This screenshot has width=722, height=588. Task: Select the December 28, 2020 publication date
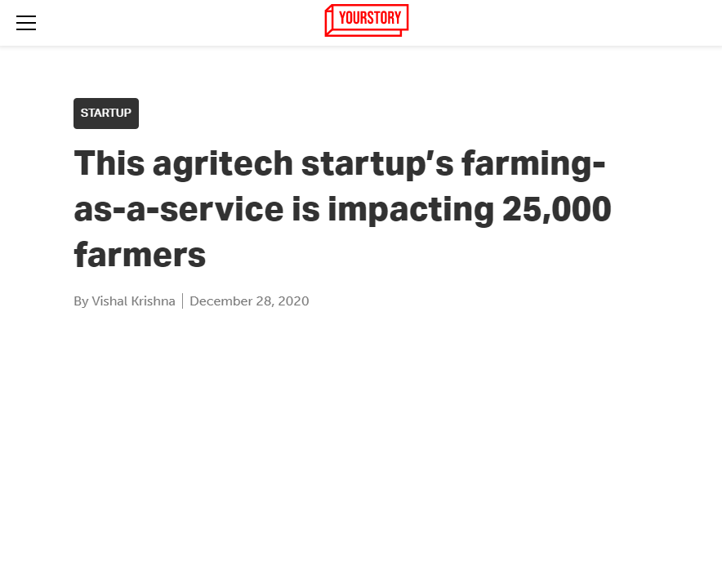pos(249,301)
